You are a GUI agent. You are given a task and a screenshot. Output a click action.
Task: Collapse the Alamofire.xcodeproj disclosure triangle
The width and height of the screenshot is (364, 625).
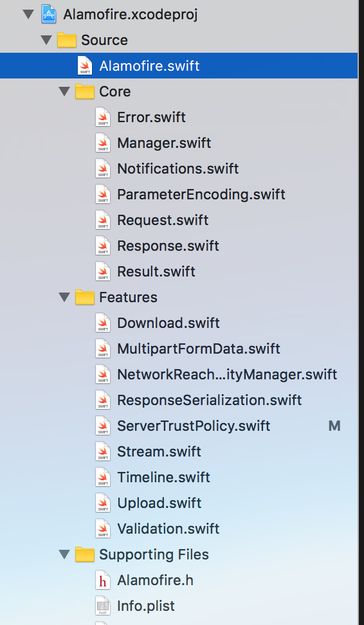(28, 15)
